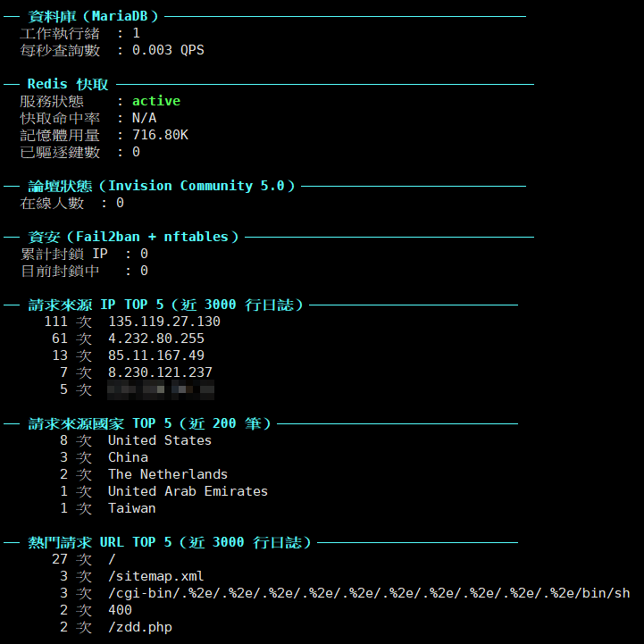Select the /sitemap.xml URL
This screenshot has height=644, width=644.
(156, 576)
